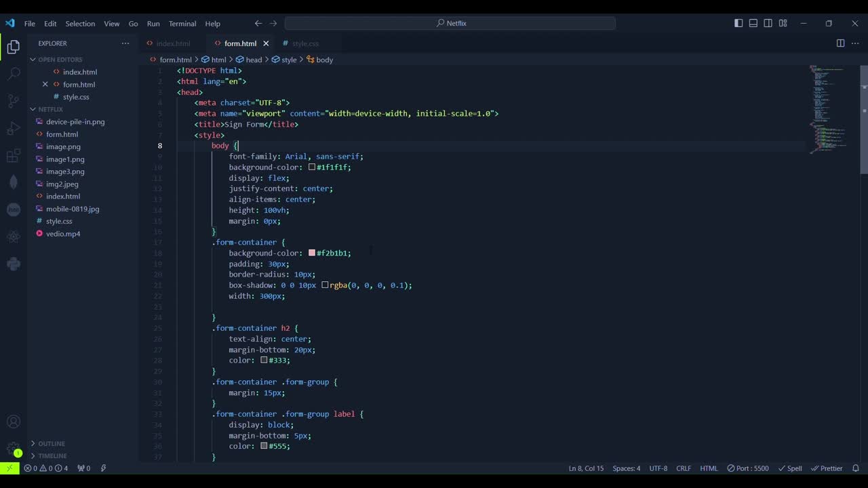Image resolution: width=868 pixels, height=488 pixels.
Task: Open the Search view in activity bar
Action: (x=14, y=74)
